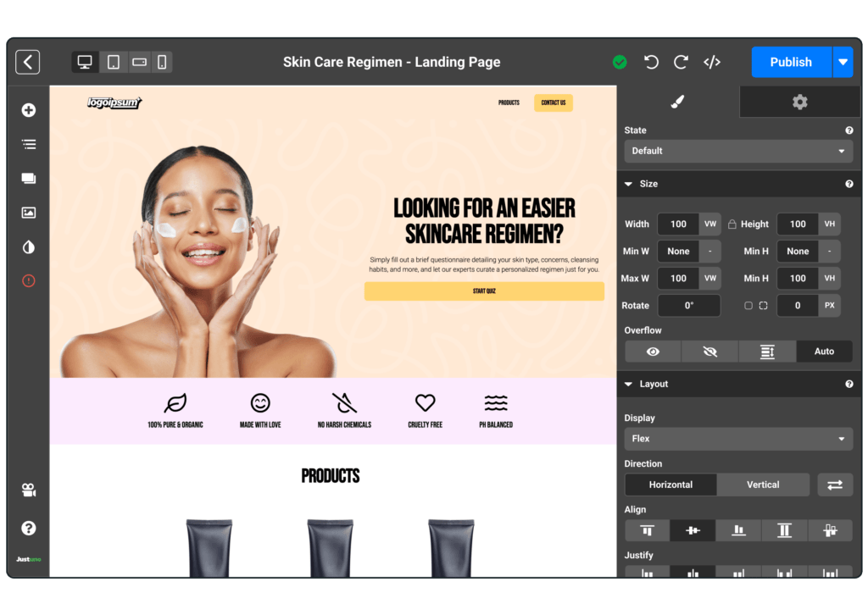The width and height of the screenshot is (868, 615).
Task: Switch to the style brush tab
Action: [x=677, y=102]
